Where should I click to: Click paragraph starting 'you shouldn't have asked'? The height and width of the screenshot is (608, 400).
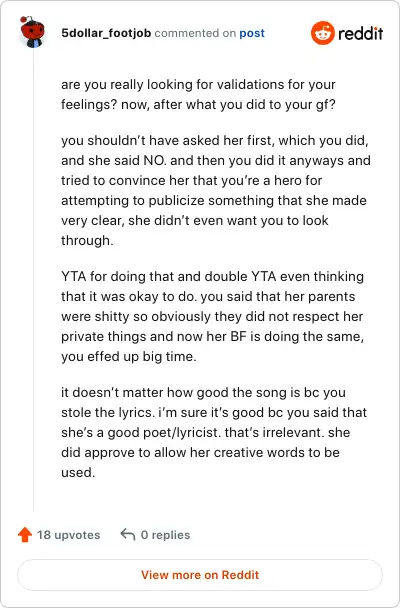[216, 190]
